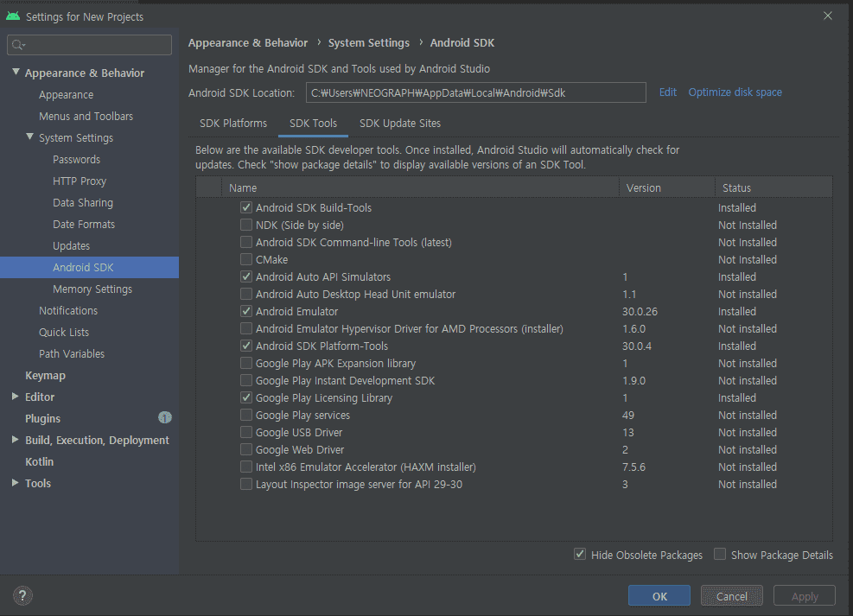Sort by Name column header

[420, 187]
